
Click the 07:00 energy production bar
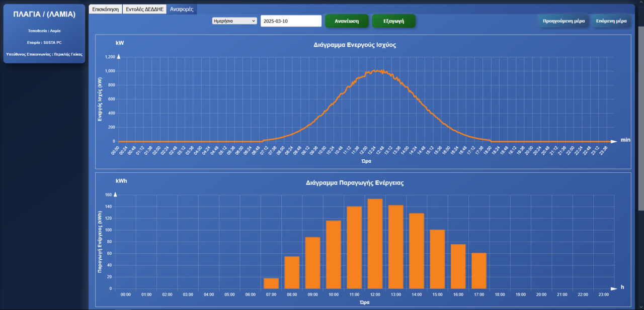271,283
